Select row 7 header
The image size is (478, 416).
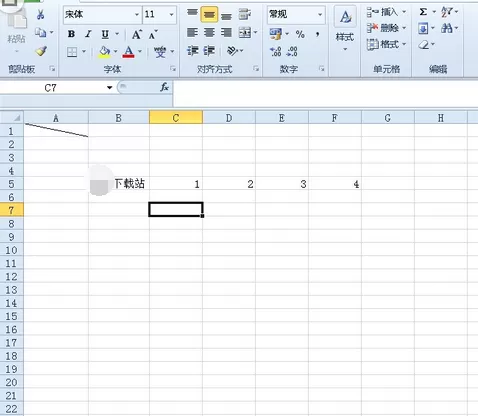[x=12, y=210]
